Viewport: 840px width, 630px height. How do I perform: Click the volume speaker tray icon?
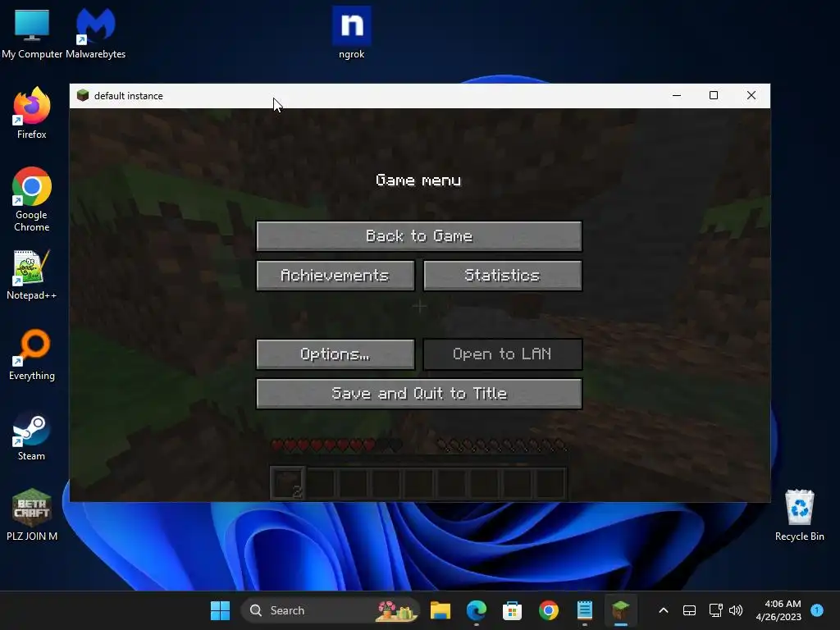(x=736, y=610)
